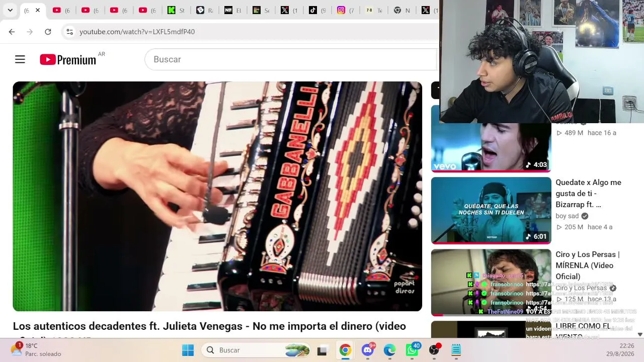
Task: Switch to the TikTok tab
Action: (x=317, y=10)
